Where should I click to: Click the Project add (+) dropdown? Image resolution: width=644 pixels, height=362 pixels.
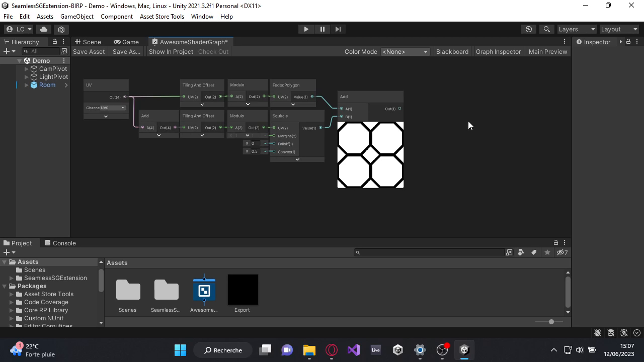(x=9, y=252)
